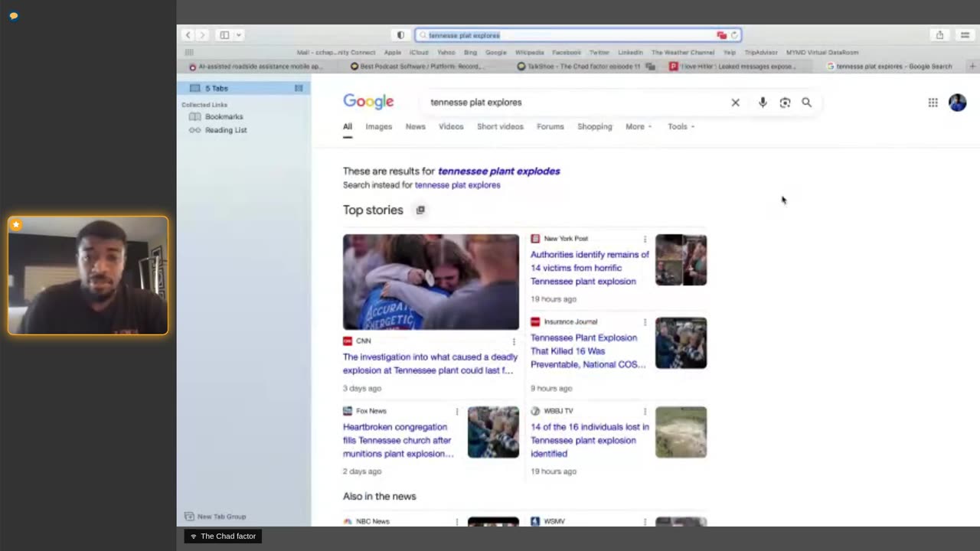
Task: Open New York Post three-dot menu
Action: point(645,239)
